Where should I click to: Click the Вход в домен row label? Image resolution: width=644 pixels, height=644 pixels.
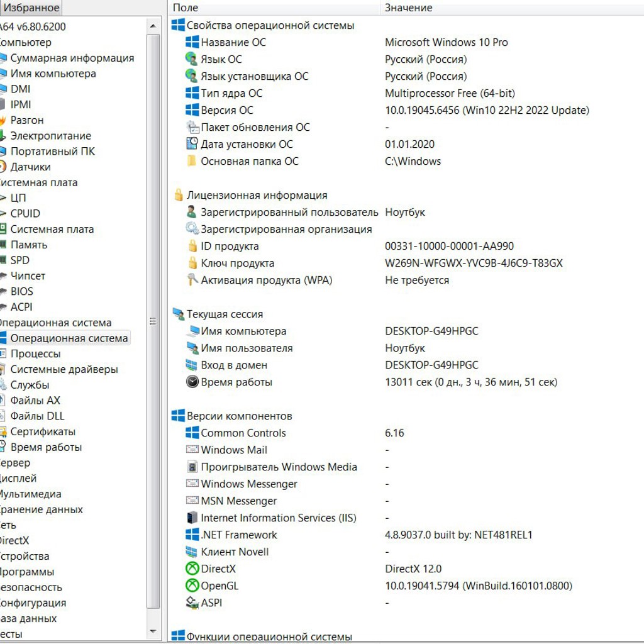click(234, 365)
